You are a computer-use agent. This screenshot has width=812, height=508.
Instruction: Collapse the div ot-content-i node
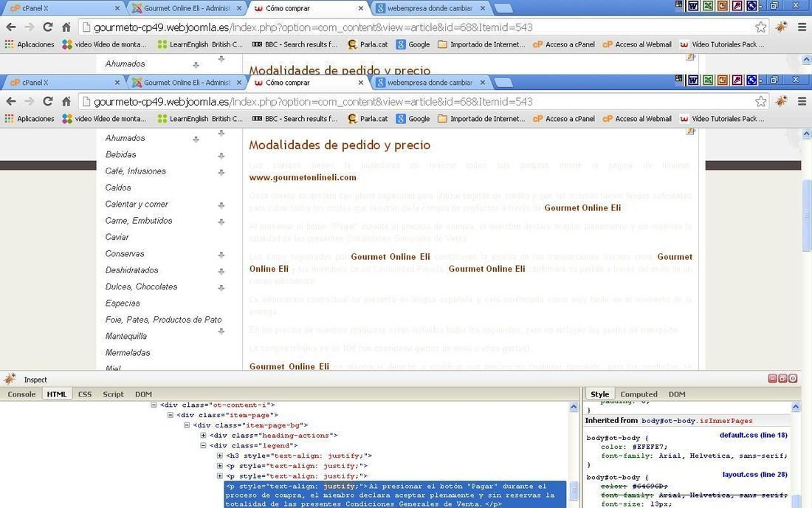[154, 405]
